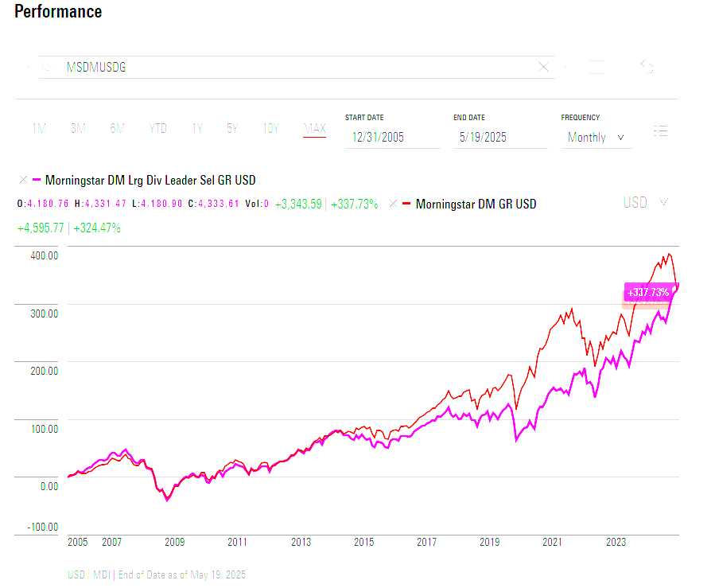Open the chart menu icon beside search
Screen dimensions: 715x588
point(596,68)
